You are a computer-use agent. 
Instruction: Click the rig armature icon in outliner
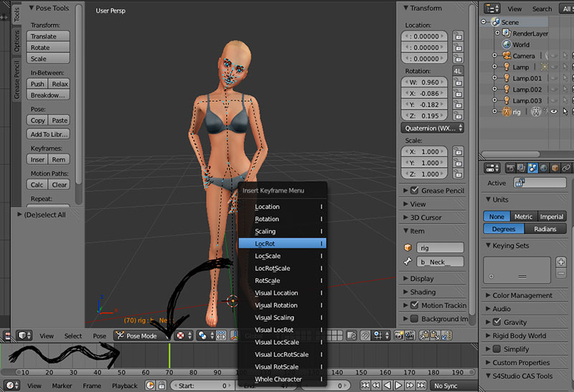[x=505, y=112]
